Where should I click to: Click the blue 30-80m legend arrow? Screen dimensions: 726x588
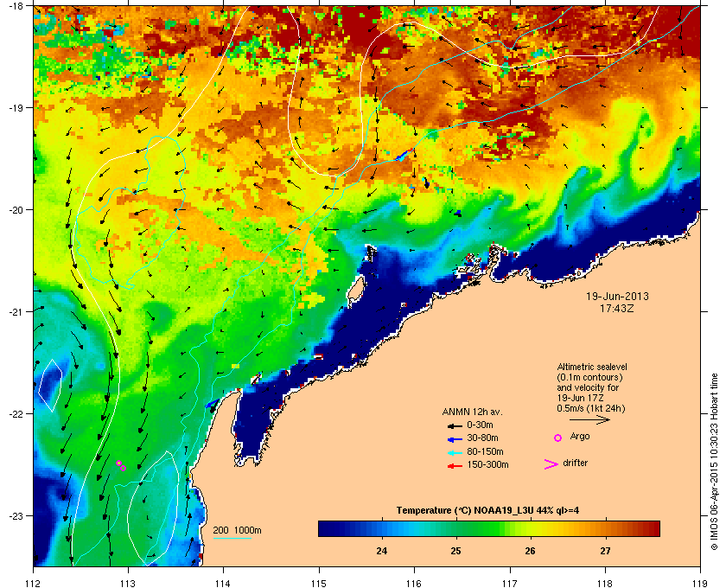click(x=455, y=439)
